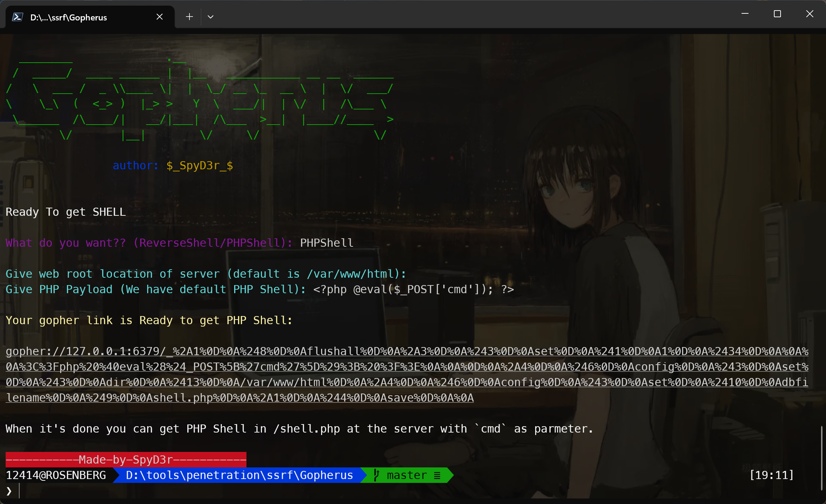
Task: Close the terminal window
Action: (810, 14)
